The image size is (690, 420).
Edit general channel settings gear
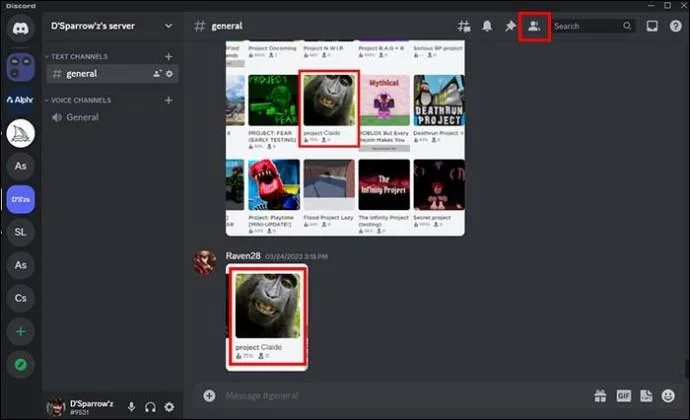[170, 74]
